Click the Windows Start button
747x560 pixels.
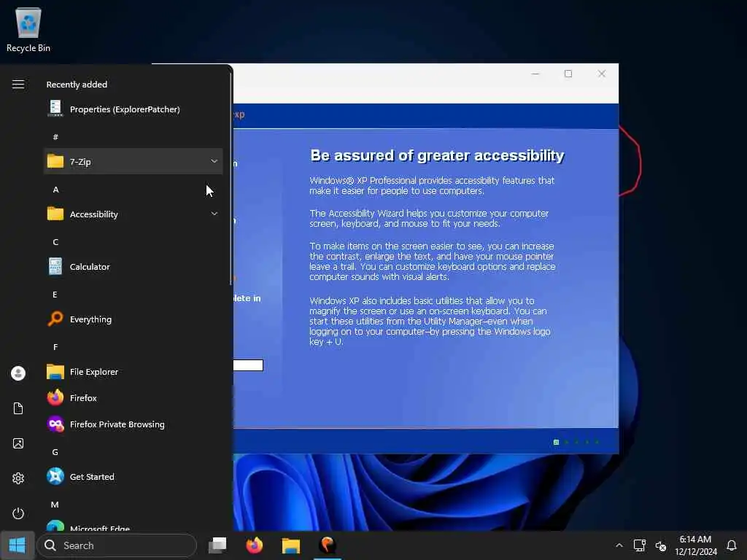18,545
